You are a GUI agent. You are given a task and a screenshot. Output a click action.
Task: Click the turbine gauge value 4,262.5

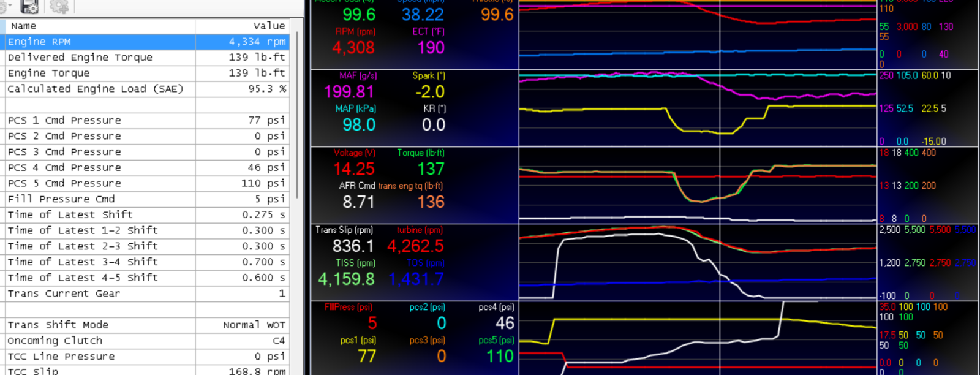coord(415,246)
